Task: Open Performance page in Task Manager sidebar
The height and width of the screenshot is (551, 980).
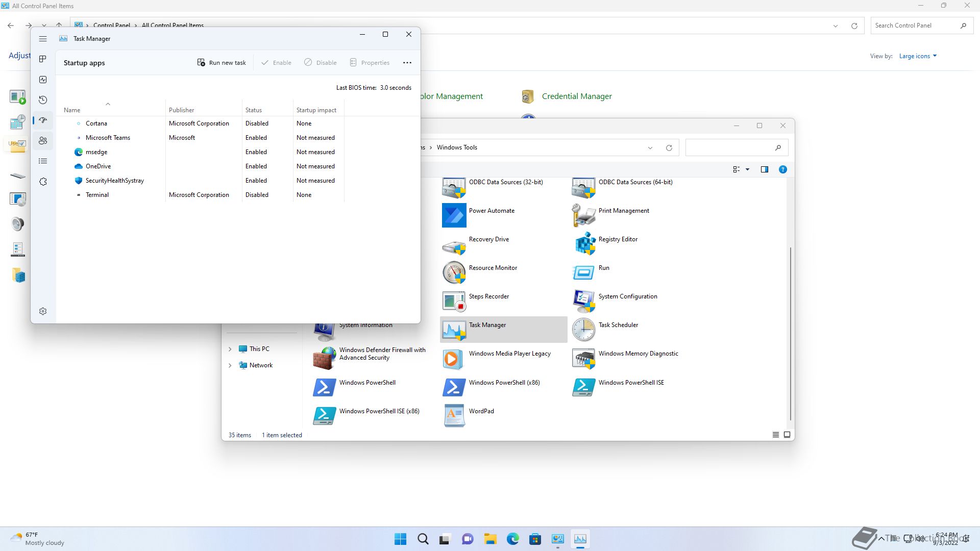Action: point(43,80)
